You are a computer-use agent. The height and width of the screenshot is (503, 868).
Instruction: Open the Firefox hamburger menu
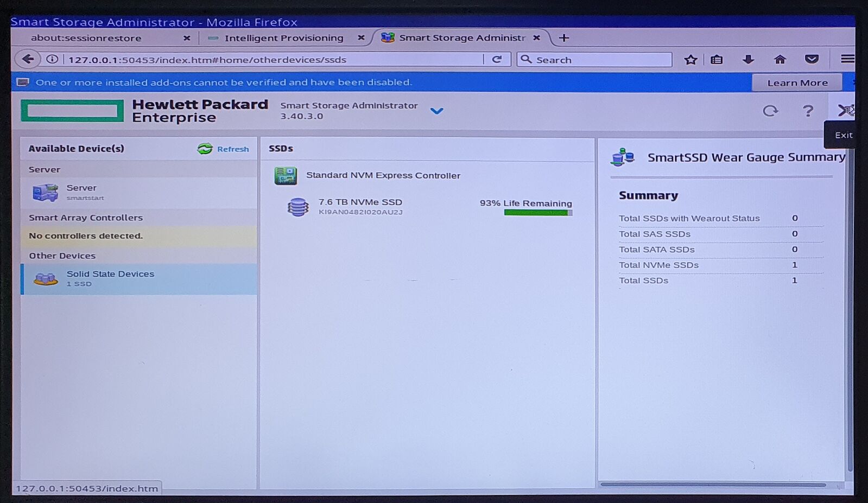click(x=847, y=59)
